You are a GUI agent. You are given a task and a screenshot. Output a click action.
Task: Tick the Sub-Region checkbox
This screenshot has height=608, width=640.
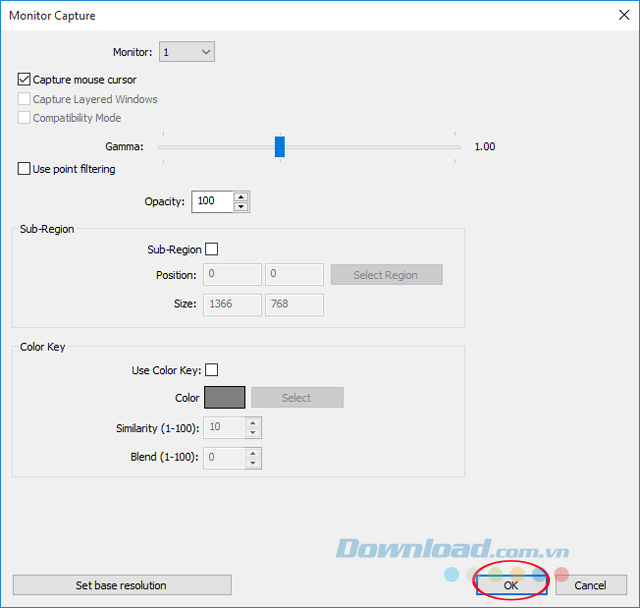click(211, 249)
